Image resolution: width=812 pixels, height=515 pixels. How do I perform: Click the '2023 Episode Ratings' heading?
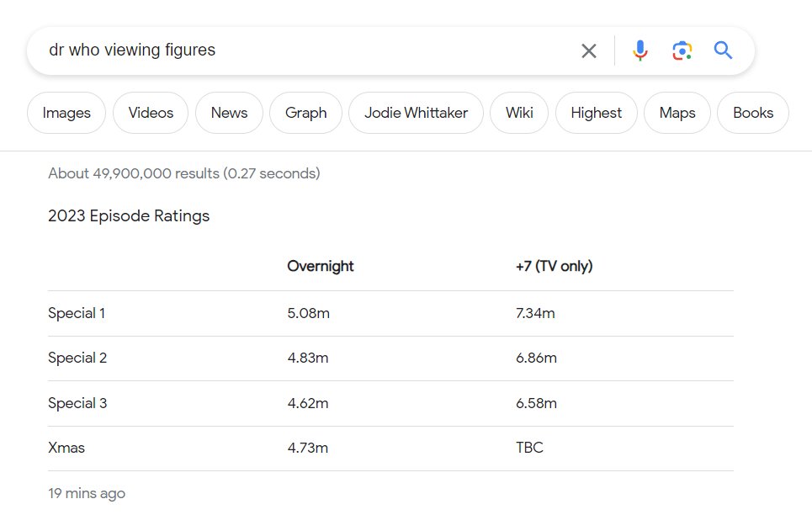click(x=129, y=215)
